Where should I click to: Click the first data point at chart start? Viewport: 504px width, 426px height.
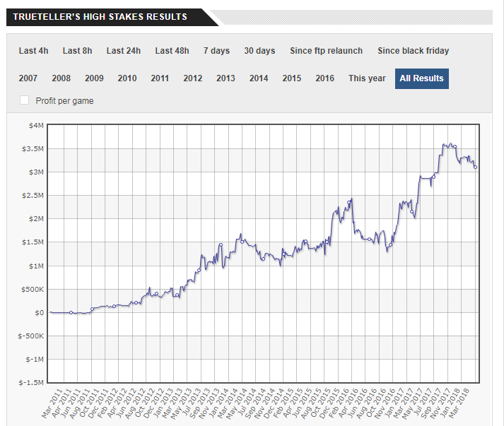[52, 312]
